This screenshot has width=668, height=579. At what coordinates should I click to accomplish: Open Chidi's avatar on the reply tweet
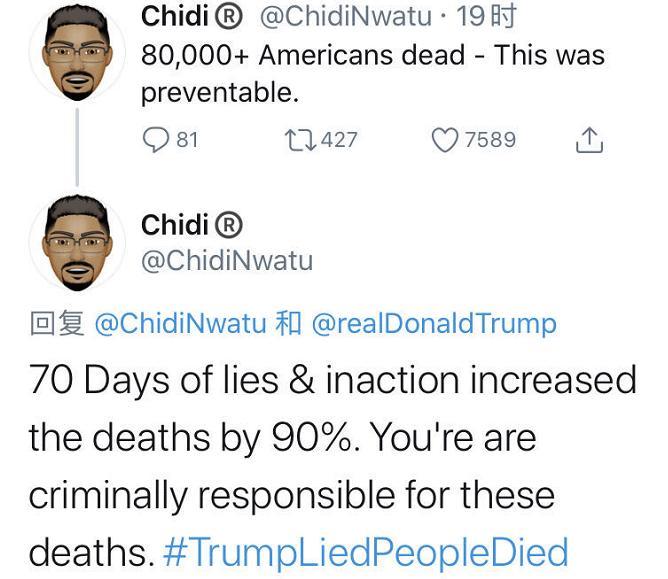coord(77,240)
